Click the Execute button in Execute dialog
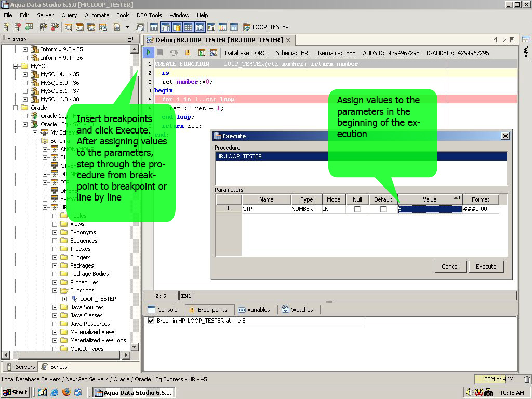Image resolution: width=532 pixels, height=399 pixels. 486,267
